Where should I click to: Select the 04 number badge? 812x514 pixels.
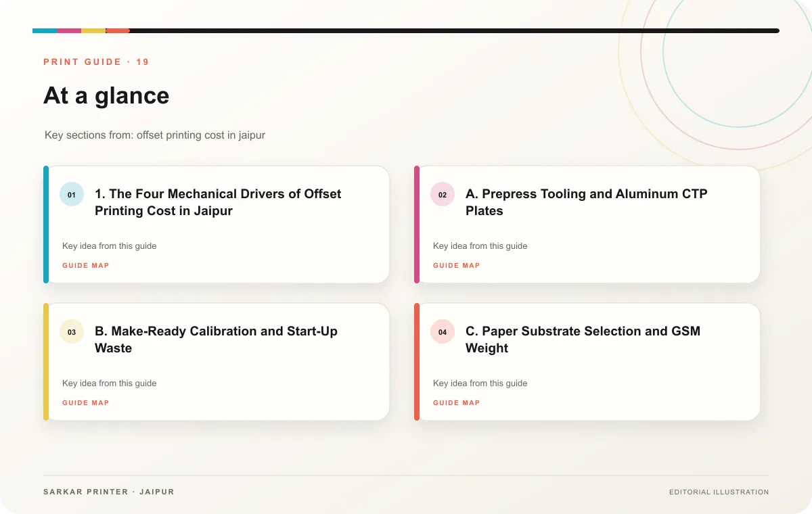tap(443, 332)
